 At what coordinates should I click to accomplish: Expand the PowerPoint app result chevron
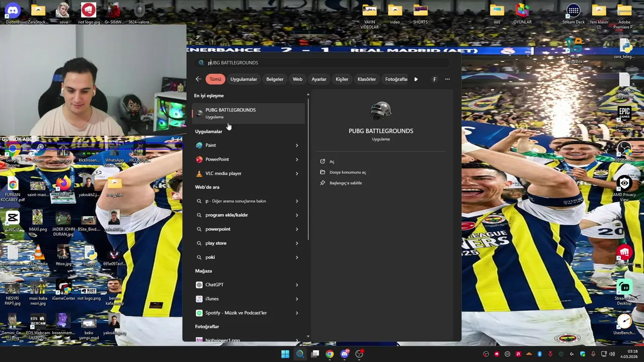point(297,159)
